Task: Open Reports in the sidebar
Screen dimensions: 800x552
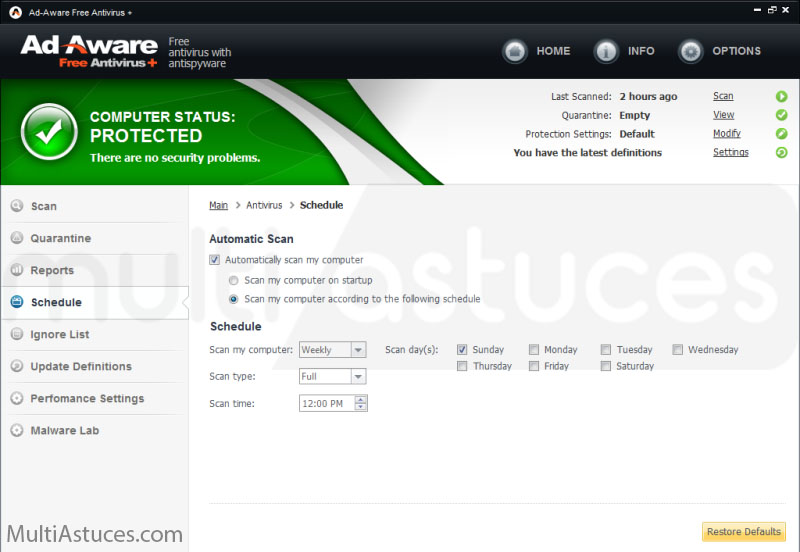Action: coord(52,270)
